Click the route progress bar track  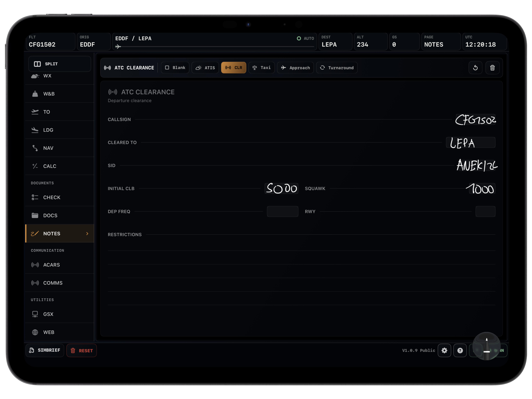click(x=215, y=46)
